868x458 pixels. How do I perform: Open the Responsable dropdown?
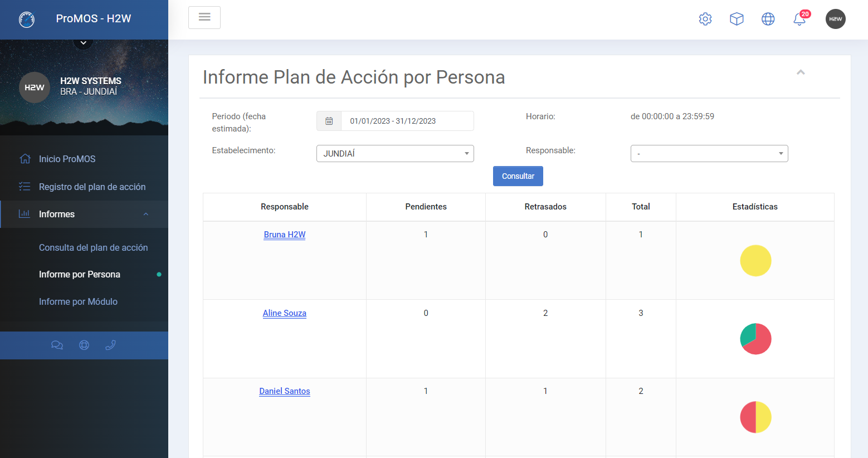pos(709,154)
